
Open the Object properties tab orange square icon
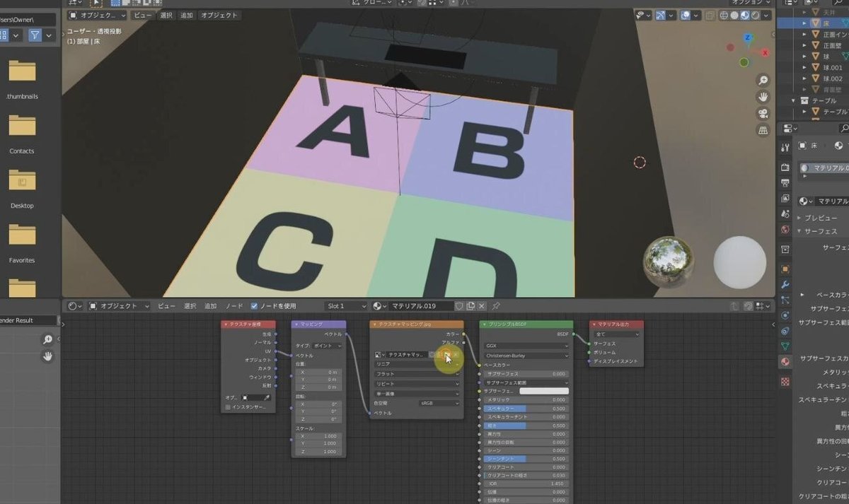tap(785, 269)
